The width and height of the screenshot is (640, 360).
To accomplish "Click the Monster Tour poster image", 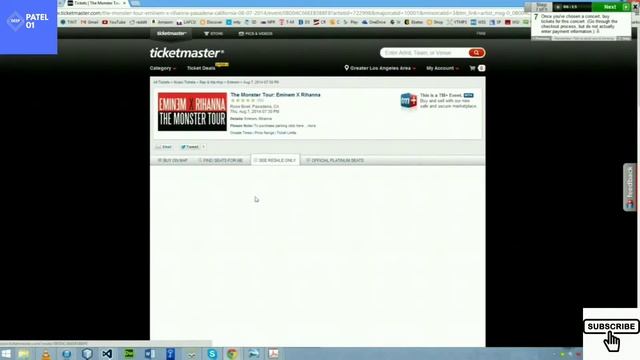I will 192,112.
